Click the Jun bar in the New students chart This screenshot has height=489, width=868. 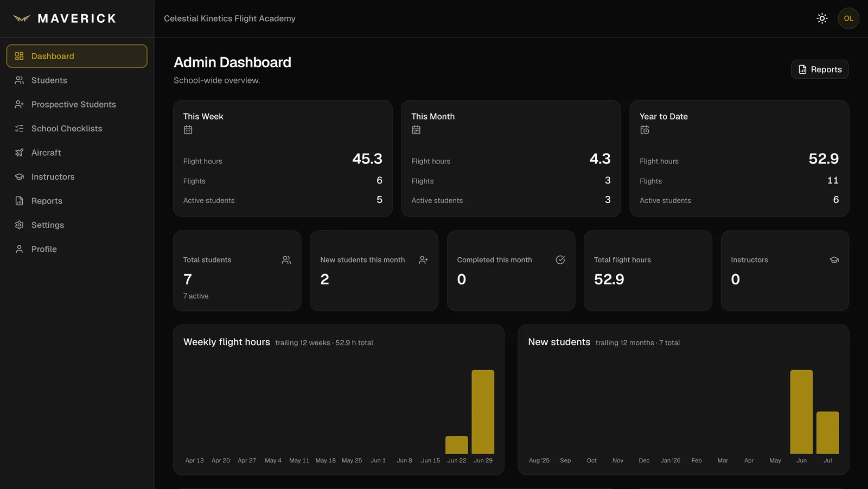coord(801,412)
